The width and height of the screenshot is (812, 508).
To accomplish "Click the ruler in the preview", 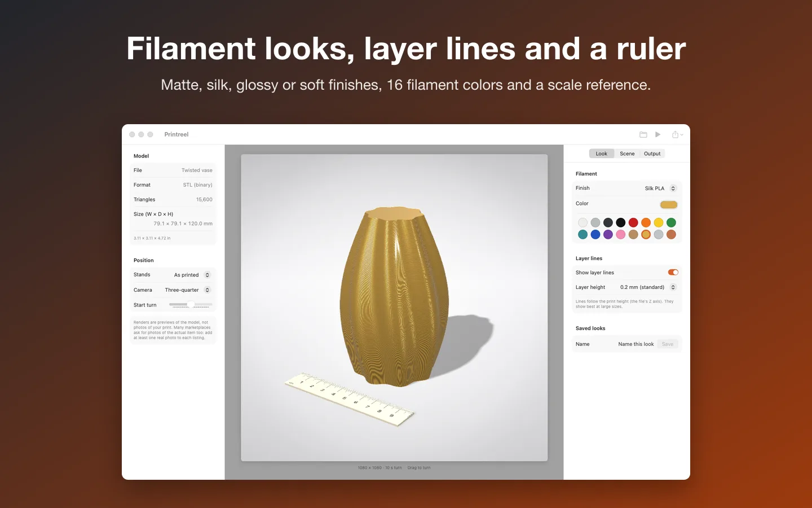I will coord(350,398).
